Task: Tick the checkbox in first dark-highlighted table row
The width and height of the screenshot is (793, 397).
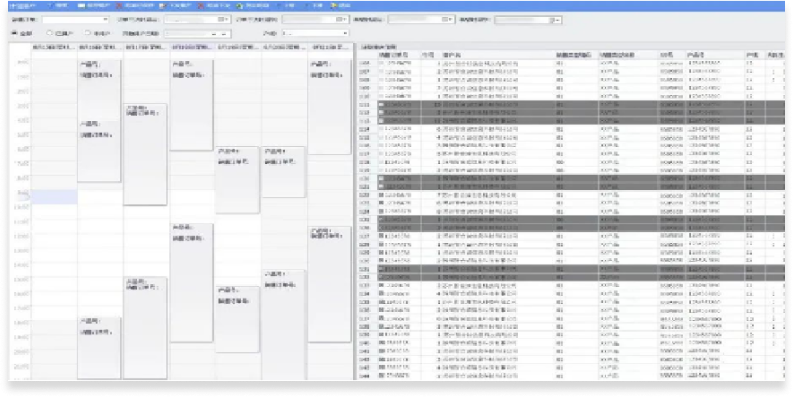Action: [x=381, y=105]
